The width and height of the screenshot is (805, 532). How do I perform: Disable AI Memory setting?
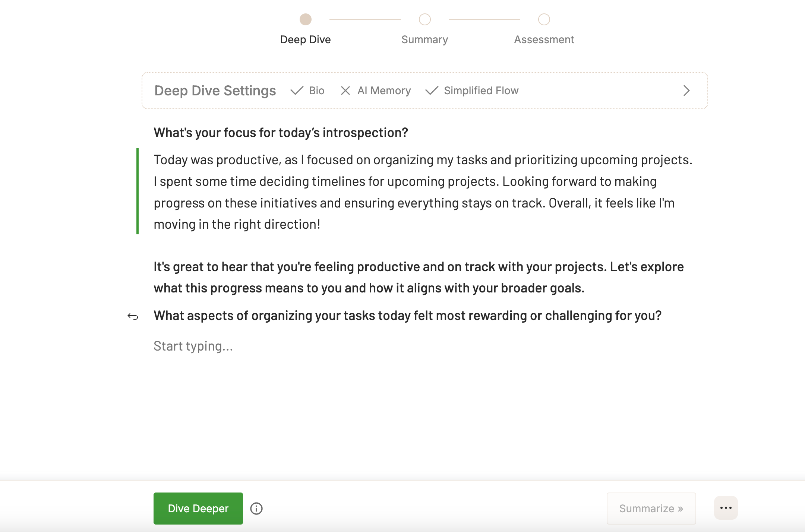click(345, 91)
